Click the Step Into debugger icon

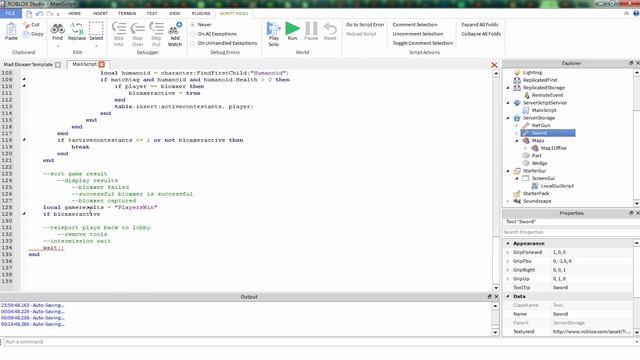click(119, 29)
